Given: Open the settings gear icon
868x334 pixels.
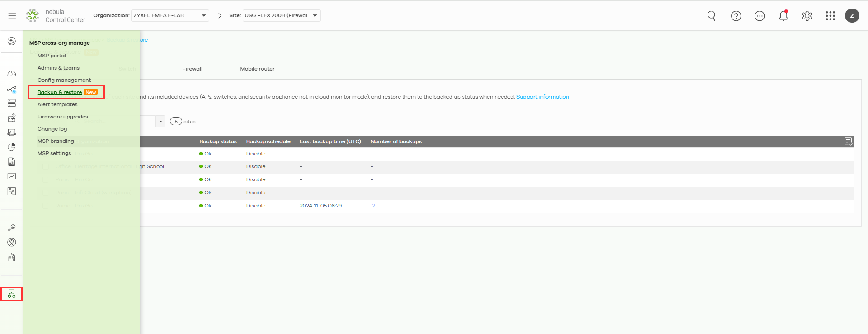Looking at the screenshot, I should [x=807, y=16].
